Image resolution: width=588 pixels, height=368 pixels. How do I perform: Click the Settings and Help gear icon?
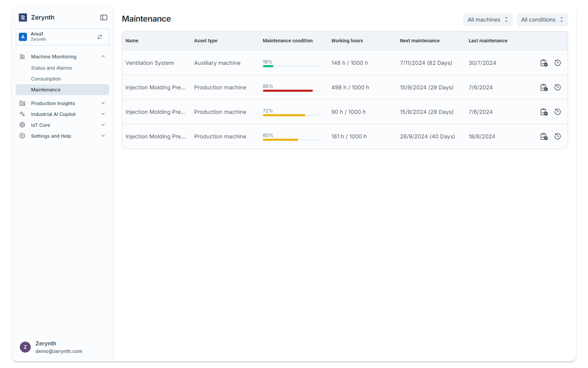click(22, 136)
